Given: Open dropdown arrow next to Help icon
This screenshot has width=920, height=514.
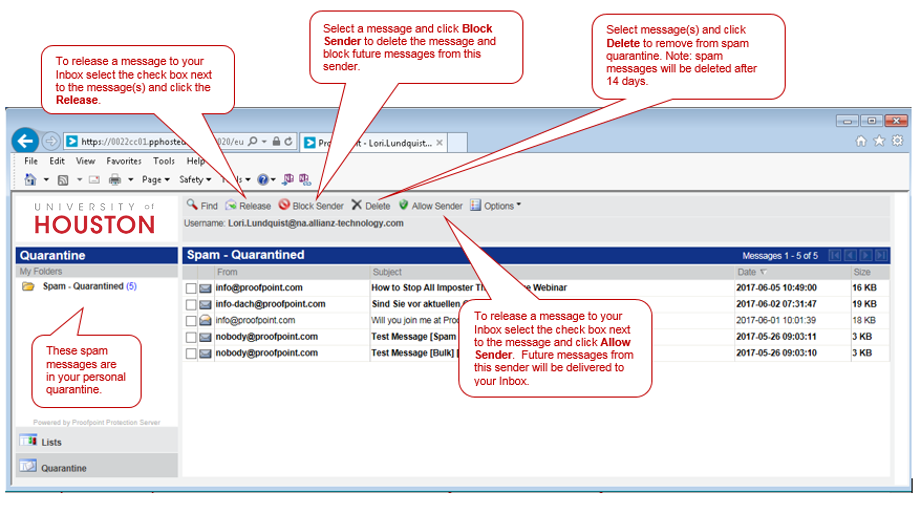Looking at the screenshot, I should coord(273,180).
